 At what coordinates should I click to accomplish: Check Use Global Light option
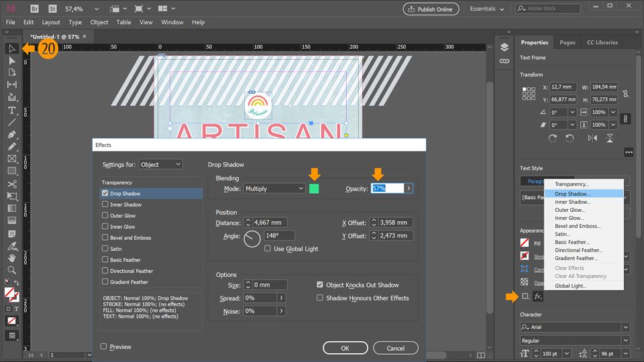click(268, 249)
